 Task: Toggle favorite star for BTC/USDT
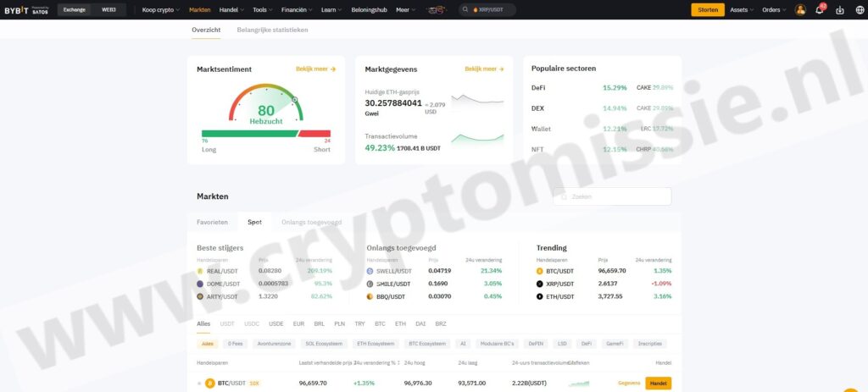point(199,384)
